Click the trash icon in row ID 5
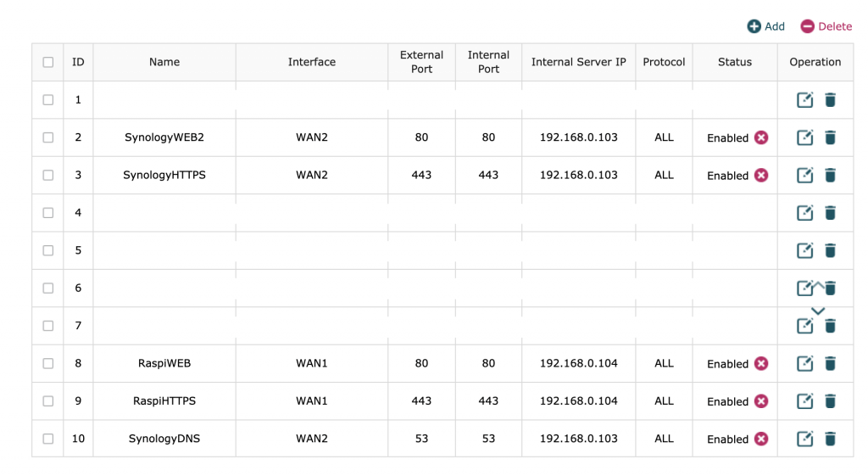The height and width of the screenshot is (476, 868). [830, 250]
